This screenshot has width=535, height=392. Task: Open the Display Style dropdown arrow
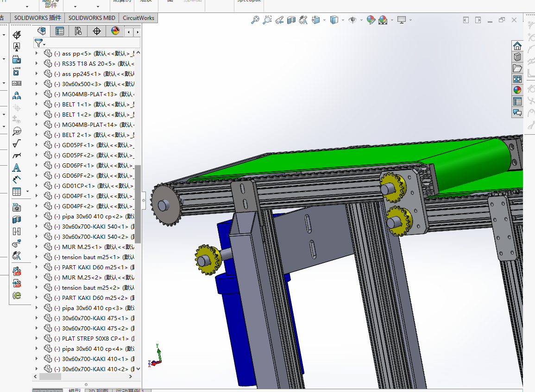click(x=343, y=20)
